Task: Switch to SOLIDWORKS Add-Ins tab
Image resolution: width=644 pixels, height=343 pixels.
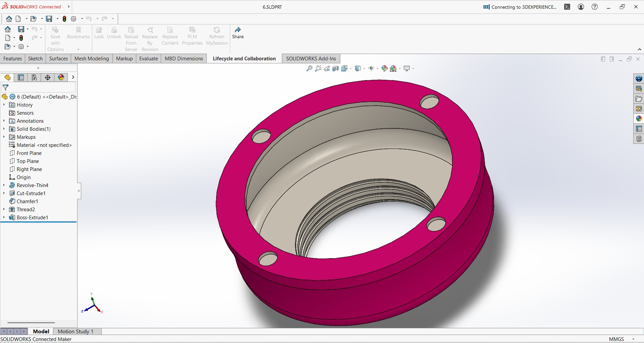Action: 311,59
